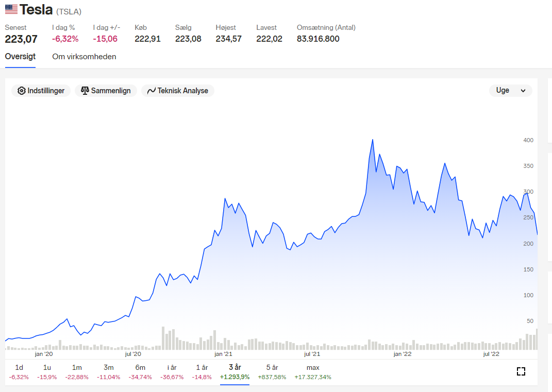Select the max time range

313,372
